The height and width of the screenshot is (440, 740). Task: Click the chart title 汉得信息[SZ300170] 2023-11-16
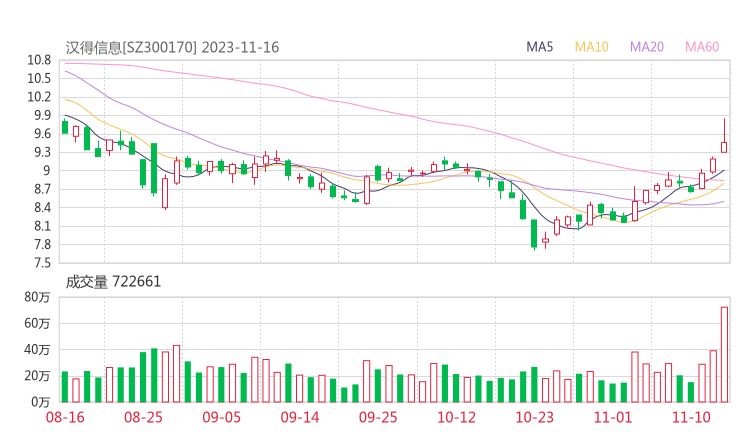click(x=172, y=48)
